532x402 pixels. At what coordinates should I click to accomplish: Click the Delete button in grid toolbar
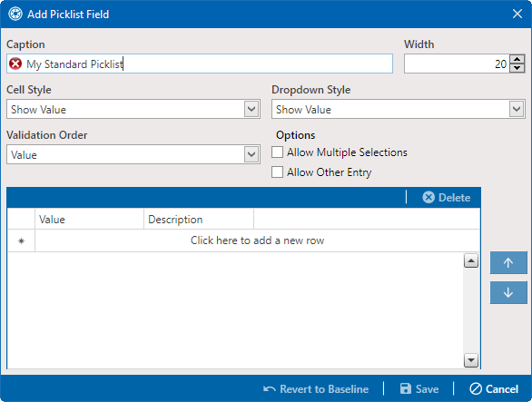click(x=447, y=198)
